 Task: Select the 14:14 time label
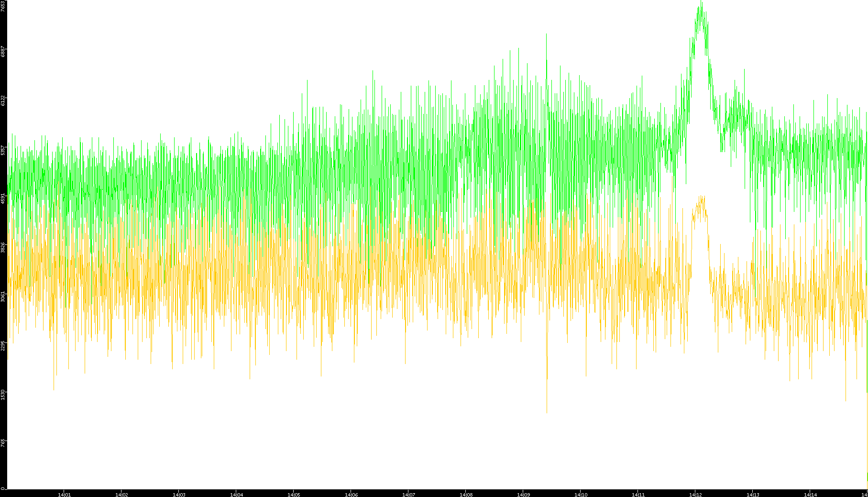(811, 494)
